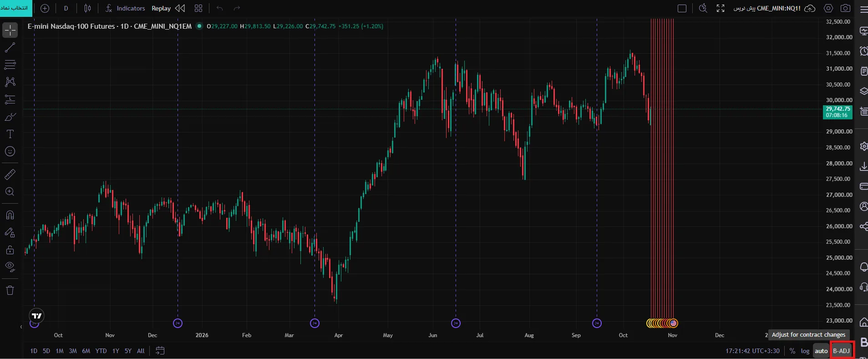Image resolution: width=868 pixels, height=359 pixels.
Task: Take a chart snapshot with camera icon
Action: click(845, 8)
